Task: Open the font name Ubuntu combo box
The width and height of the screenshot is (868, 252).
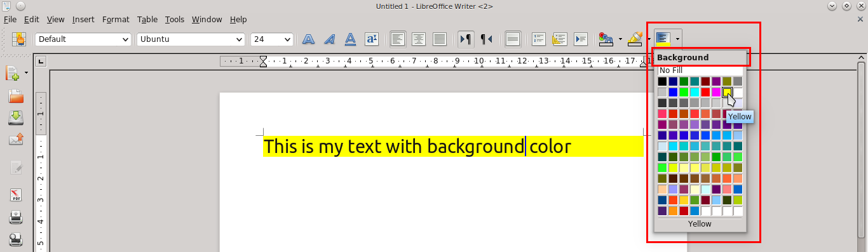Action: pos(191,39)
